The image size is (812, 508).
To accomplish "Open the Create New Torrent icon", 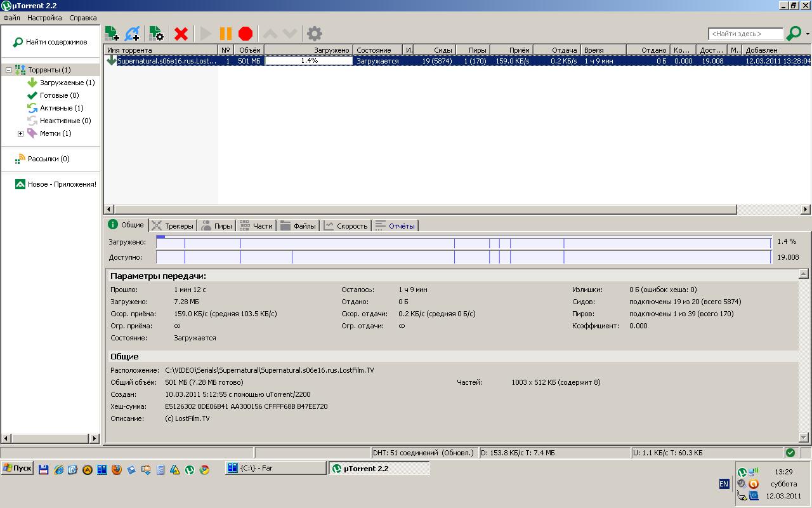I will [156, 33].
